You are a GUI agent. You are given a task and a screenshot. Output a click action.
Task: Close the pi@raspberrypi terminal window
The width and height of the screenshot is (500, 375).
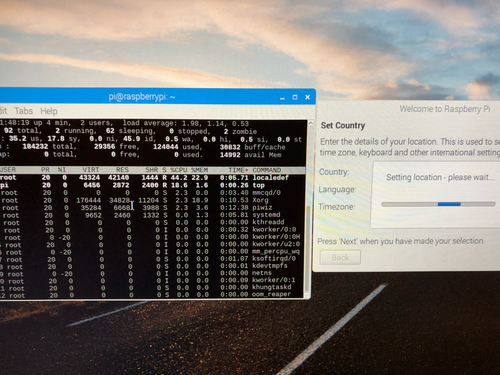tap(307, 97)
